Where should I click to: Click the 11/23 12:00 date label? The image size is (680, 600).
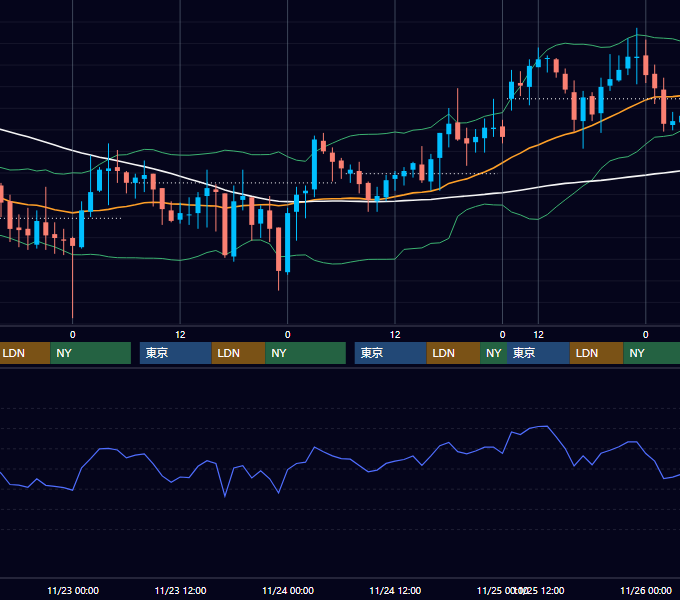[x=180, y=590]
